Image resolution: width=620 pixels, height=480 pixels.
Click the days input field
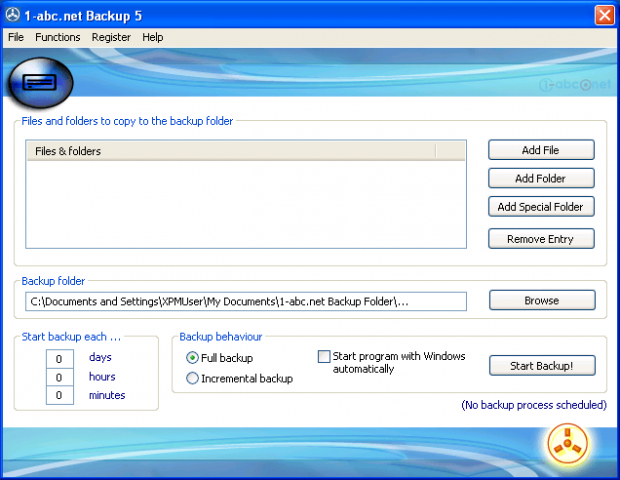click(60, 359)
